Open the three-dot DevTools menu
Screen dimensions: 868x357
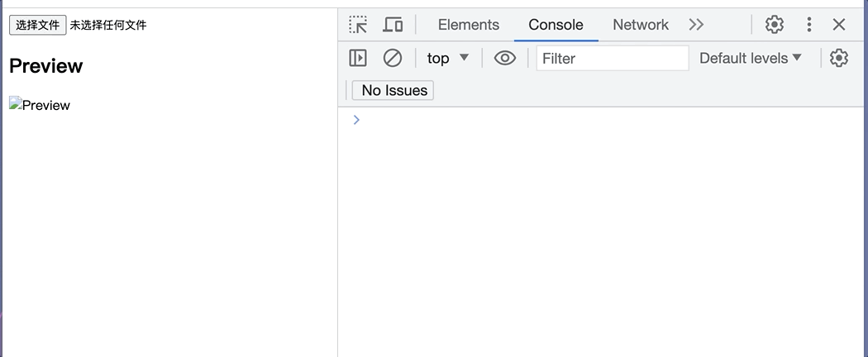pos(808,24)
